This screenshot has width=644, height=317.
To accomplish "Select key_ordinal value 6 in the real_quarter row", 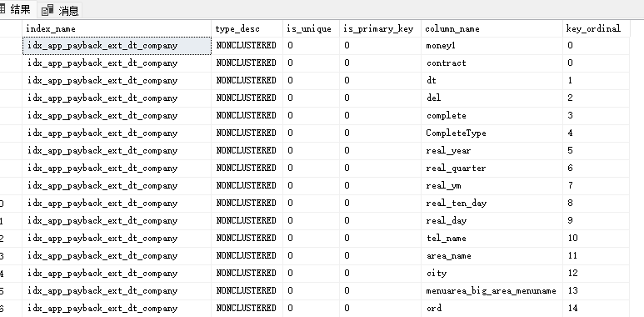I will [596, 169].
